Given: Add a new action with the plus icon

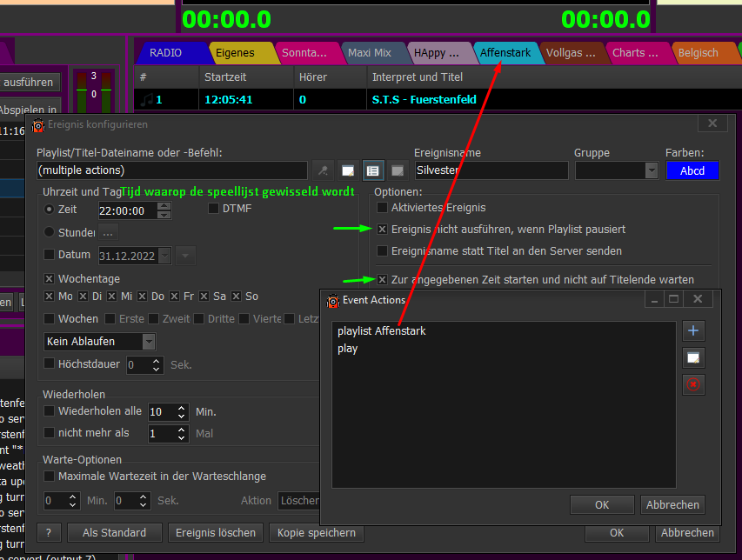Looking at the screenshot, I should click(x=693, y=330).
